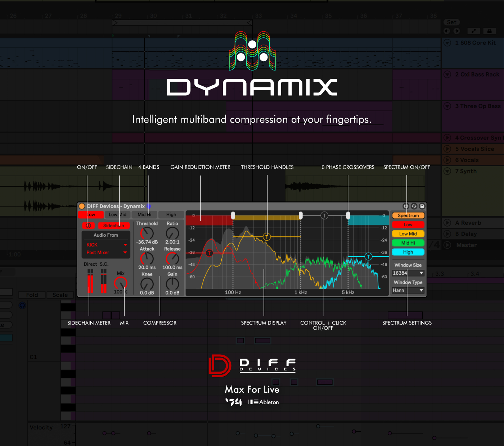Click the hot-swap preset icon
Image resolution: width=504 pixels, height=446 pixels.
tap(414, 206)
